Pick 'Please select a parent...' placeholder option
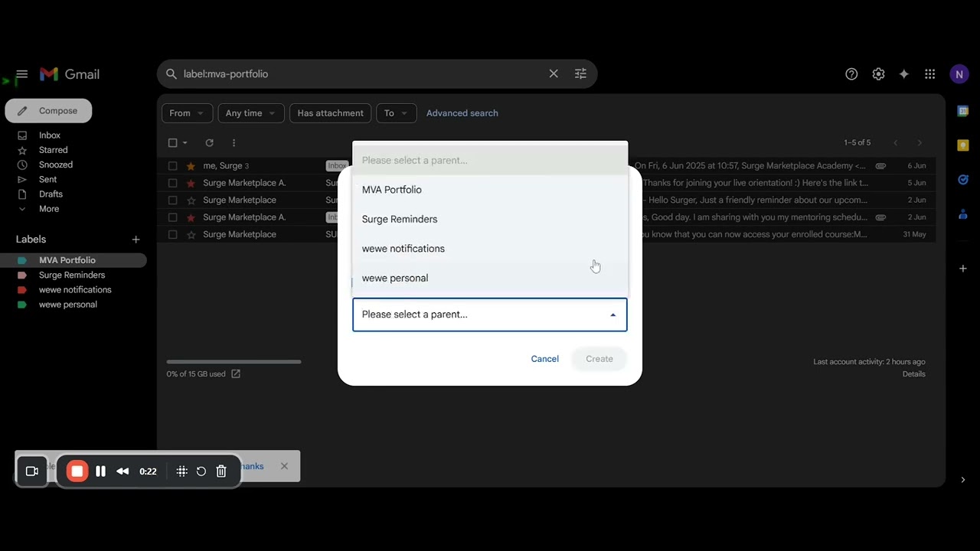980x551 pixels. [490, 160]
